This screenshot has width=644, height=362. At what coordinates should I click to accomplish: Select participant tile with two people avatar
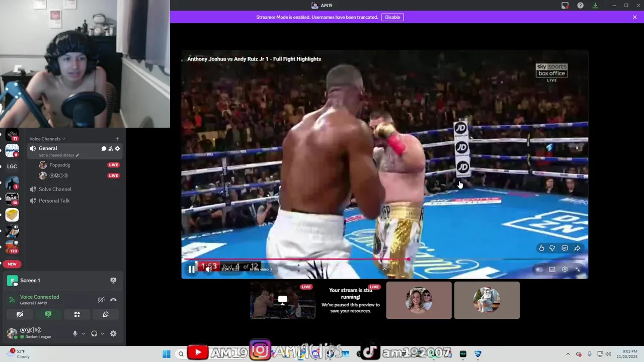419,300
